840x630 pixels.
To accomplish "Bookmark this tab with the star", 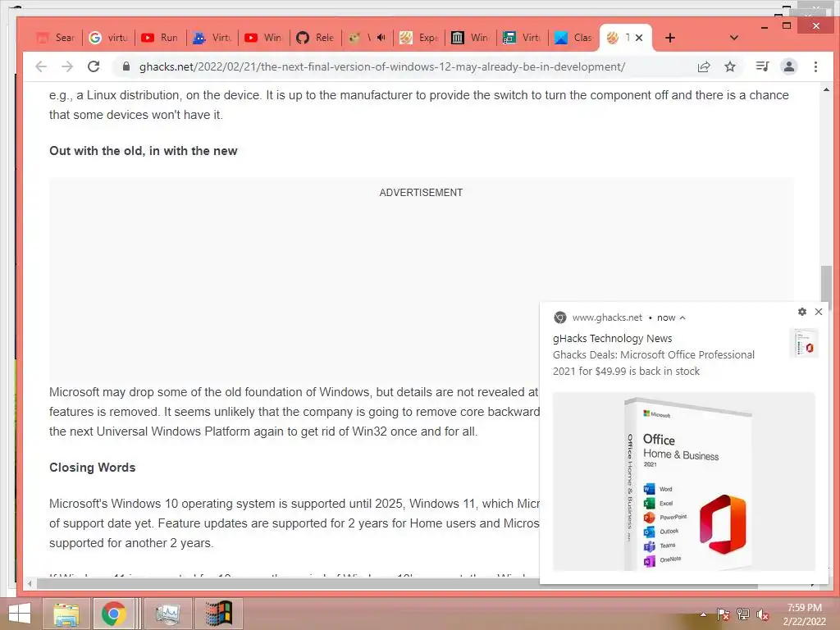I will pyautogui.click(x=729, y=66).
